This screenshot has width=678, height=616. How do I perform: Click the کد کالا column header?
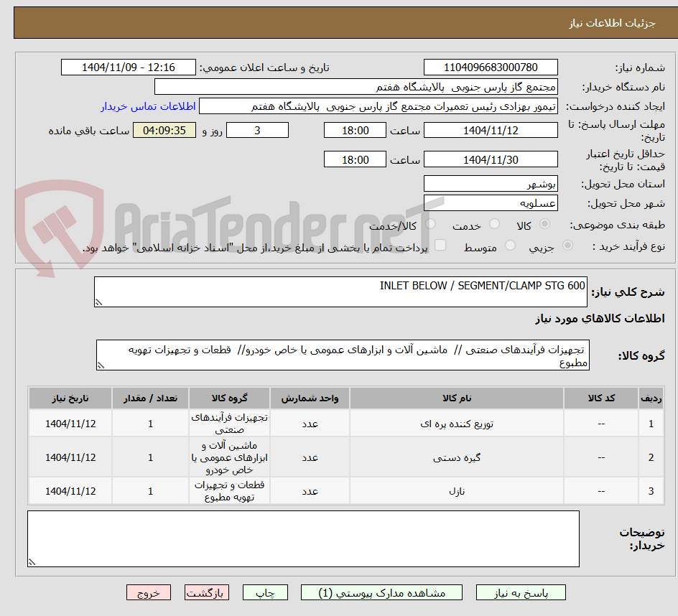(x=601, y=398)
